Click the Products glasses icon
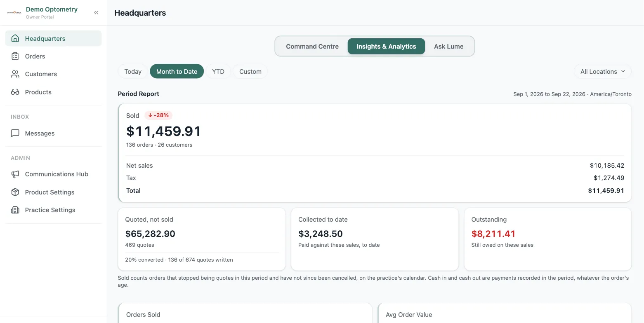Viewport: 644px width, 323px height. pos(15,92)
